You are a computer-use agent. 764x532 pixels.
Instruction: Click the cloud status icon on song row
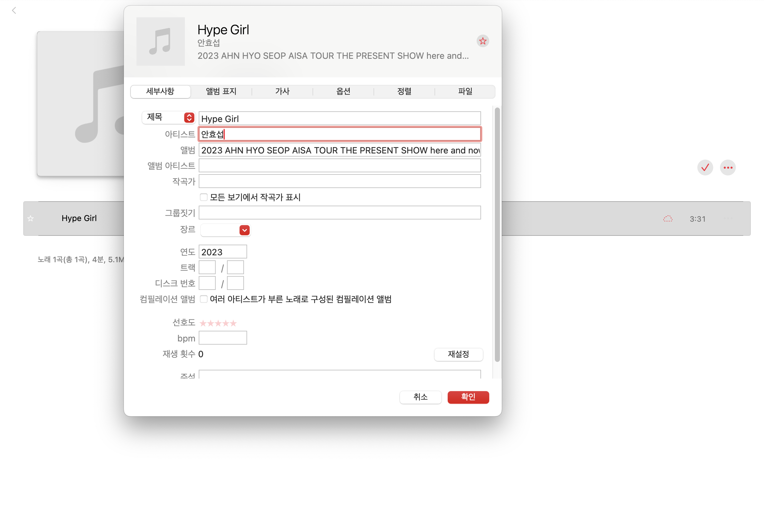click(667, 219)
